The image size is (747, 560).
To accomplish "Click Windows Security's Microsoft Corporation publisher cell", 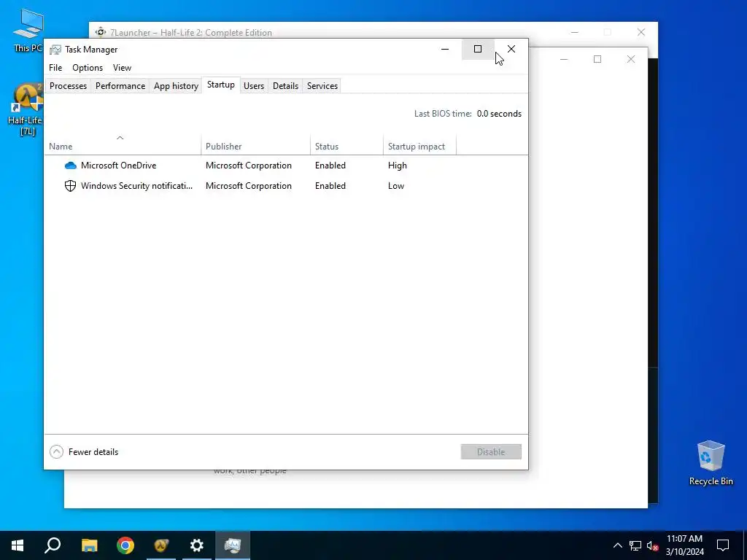I will click(249, 186).
